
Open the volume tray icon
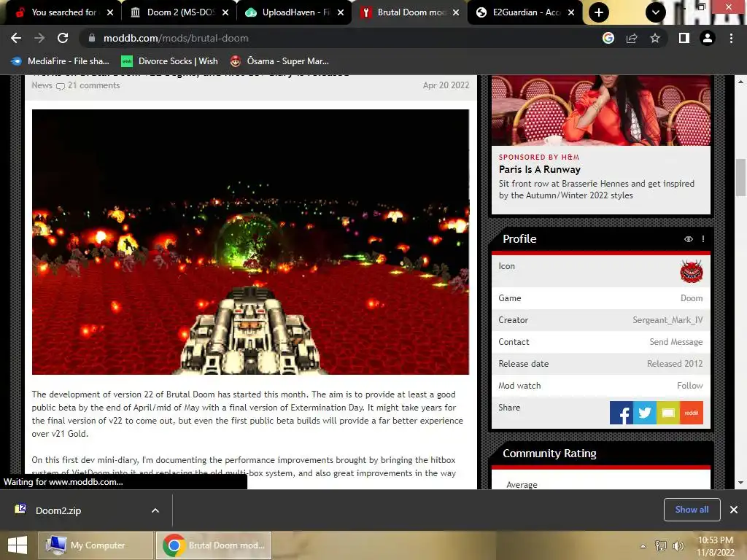click(678, 545)
